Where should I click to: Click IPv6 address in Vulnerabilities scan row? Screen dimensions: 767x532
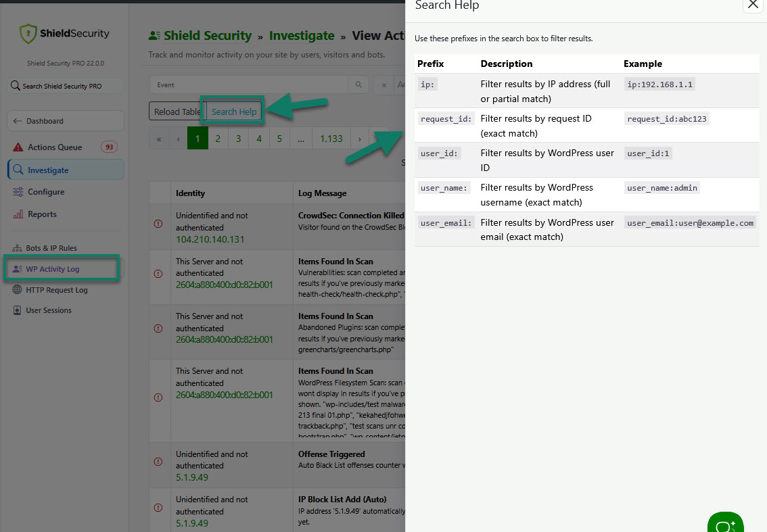pyautogui.click(x=225, y=285)
